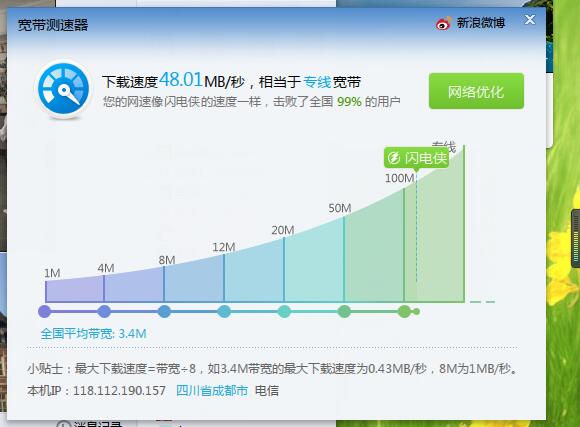This screenshot has width=580, height=427.
Task: Open the 四川省成都市 location link
Action: pyautogui.click(x=212, y=390)
